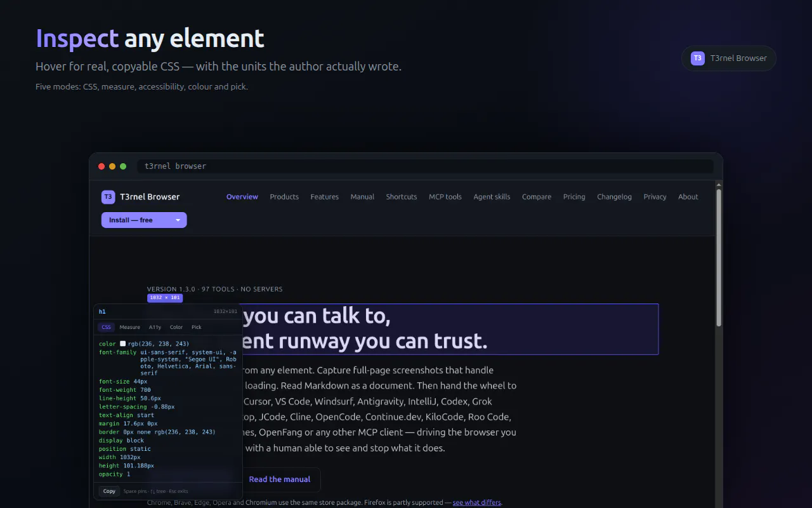Copy the CSS with the Copy button
The height and width of the screenshot is (508, 812).
(x=109, y=491)
